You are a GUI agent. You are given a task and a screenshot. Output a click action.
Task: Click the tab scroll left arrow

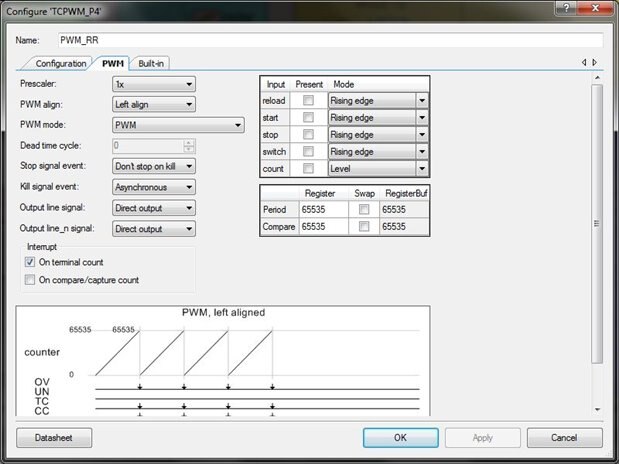(x=585, y=63)
